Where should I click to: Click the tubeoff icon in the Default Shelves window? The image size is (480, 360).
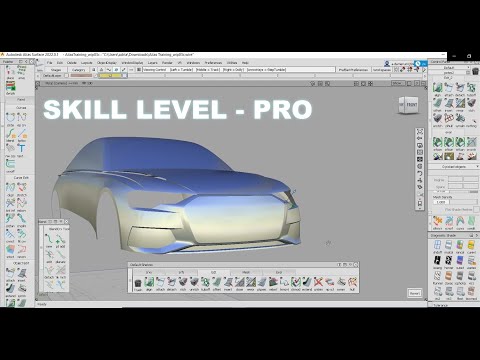[x=205, y=282]
